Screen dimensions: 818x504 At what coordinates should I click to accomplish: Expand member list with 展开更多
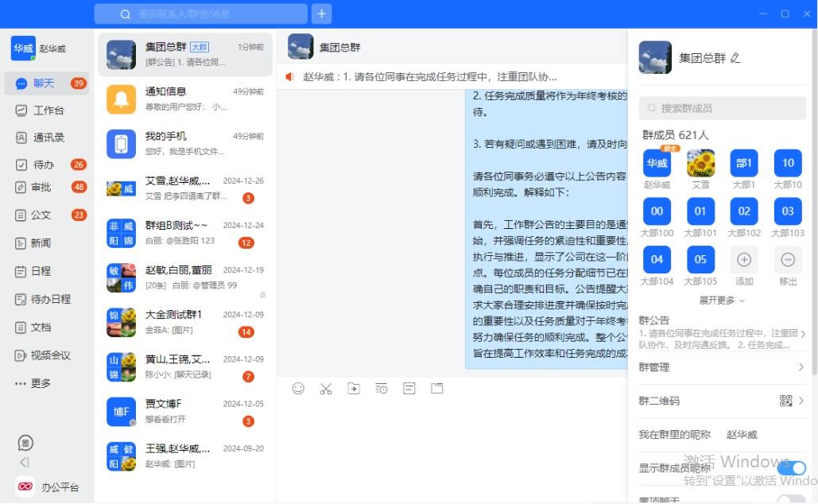tap(722, 300)
